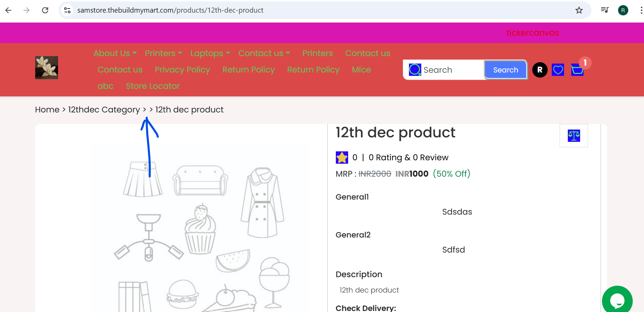Open the wishlist heart icon

(x=558, y=70)
